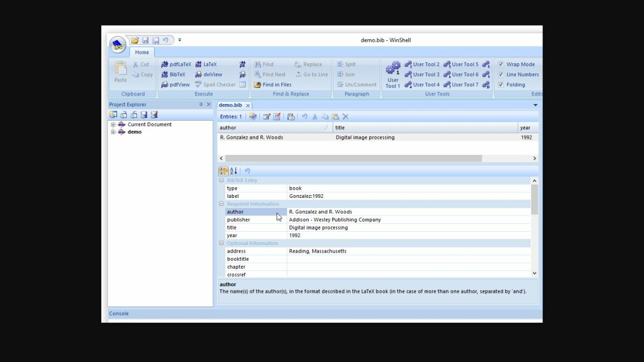Click the scissors cut icon in entries toolbar
This screenshot has height=362, width=644.
[315, 116]
